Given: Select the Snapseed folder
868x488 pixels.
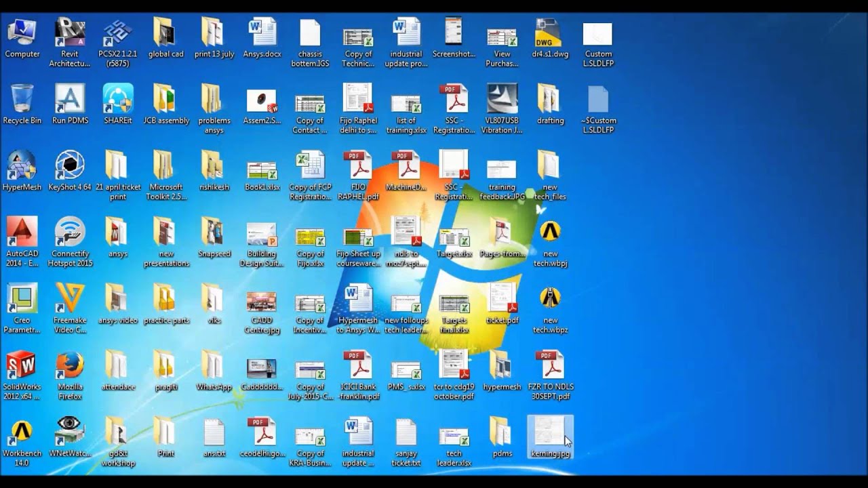Looking at the screenshot, I should coord(214,237).
